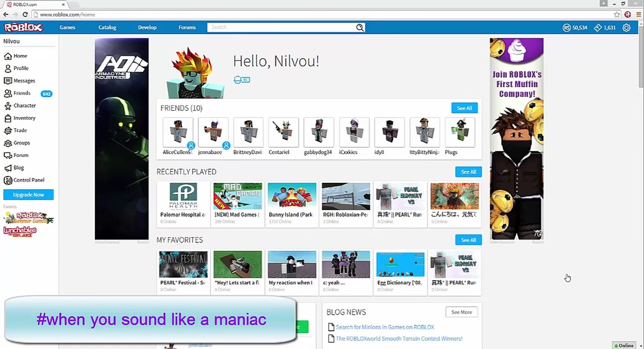Open the settings gear icon
Image resolution: width=644 pixels, height=349 pixels.
[x=627, y=28]
